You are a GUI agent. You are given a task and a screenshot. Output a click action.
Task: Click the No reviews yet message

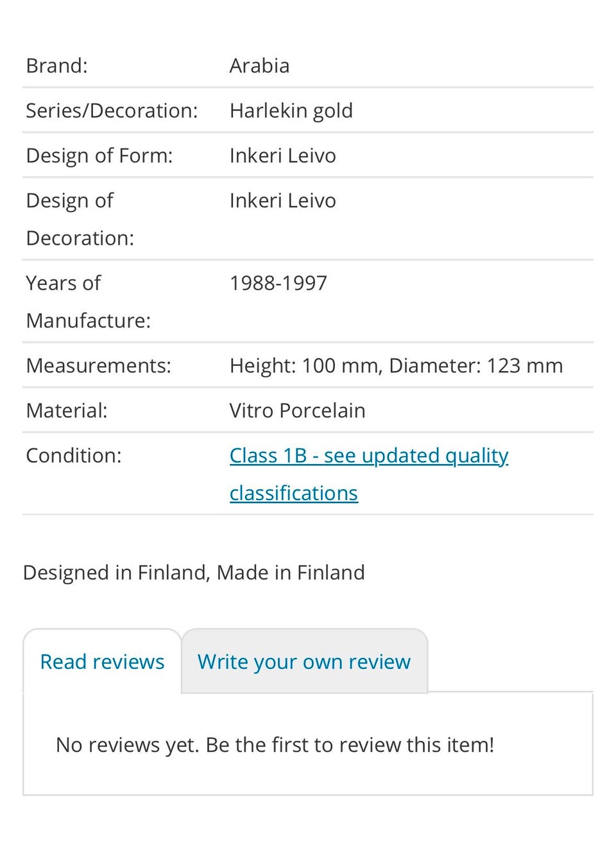tap(275, 745)
